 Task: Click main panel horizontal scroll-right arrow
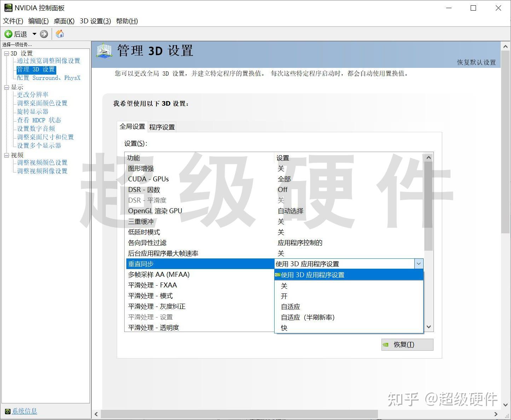pyautogui.click(x=496, y=414)
